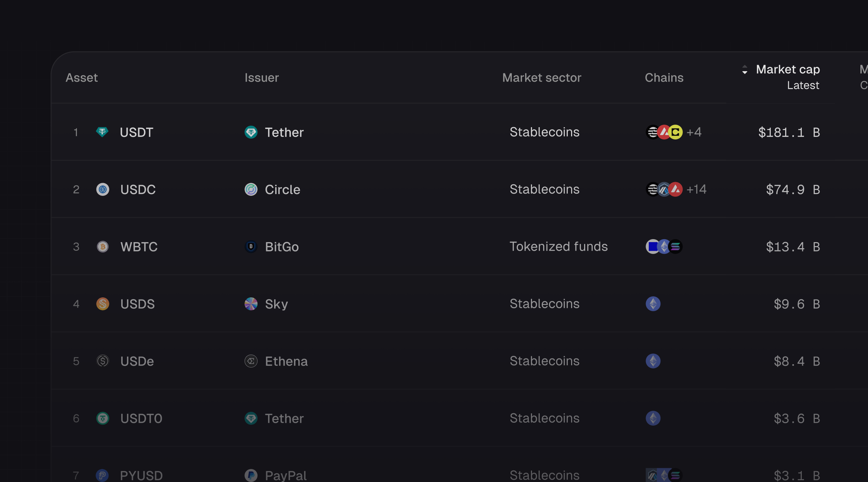Screen dimensions: 868x482
Task: Click the Ethereum chain icon on USDS row
Action: [x=653, y=304]
